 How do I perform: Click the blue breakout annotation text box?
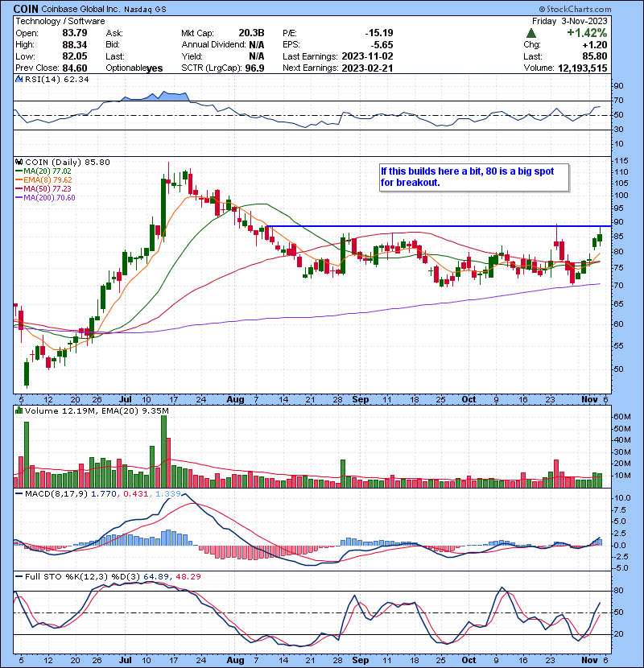474,177
